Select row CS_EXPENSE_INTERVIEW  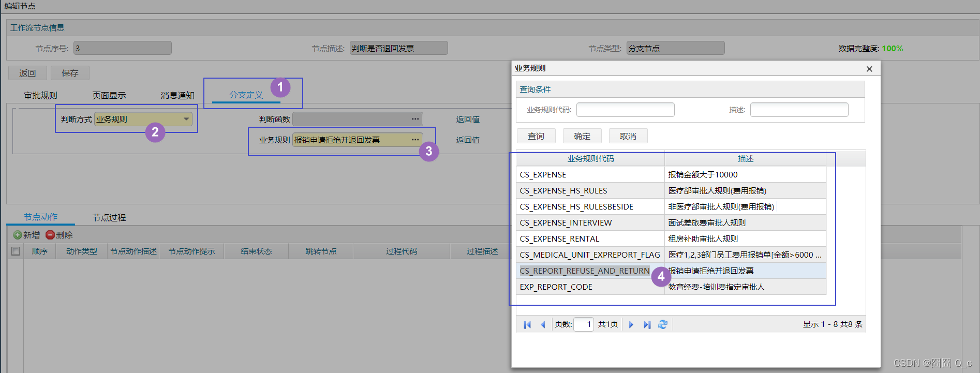pyautogui.click(x=671, y=222)
